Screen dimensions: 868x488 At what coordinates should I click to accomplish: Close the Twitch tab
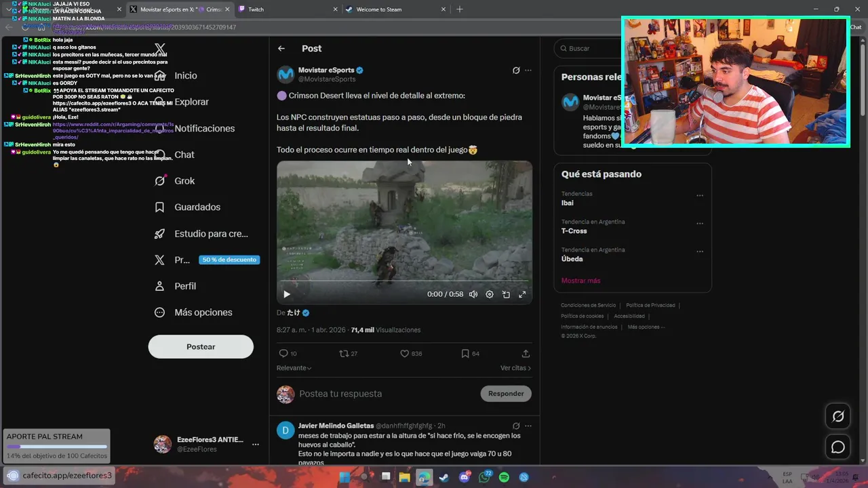[x=335, y=9]
